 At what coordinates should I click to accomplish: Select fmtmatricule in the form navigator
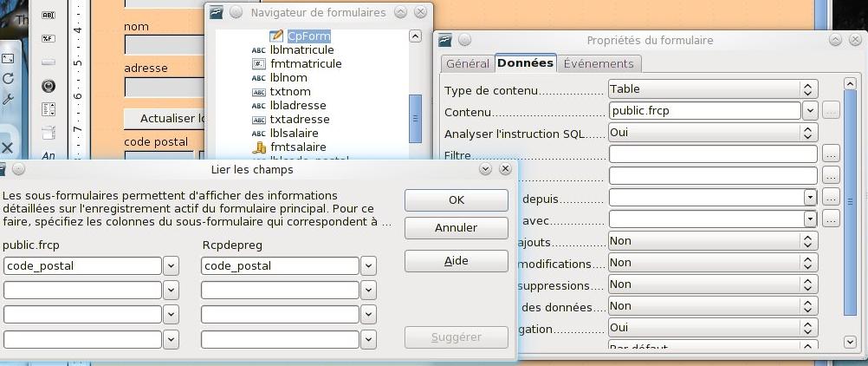point(306,64)
